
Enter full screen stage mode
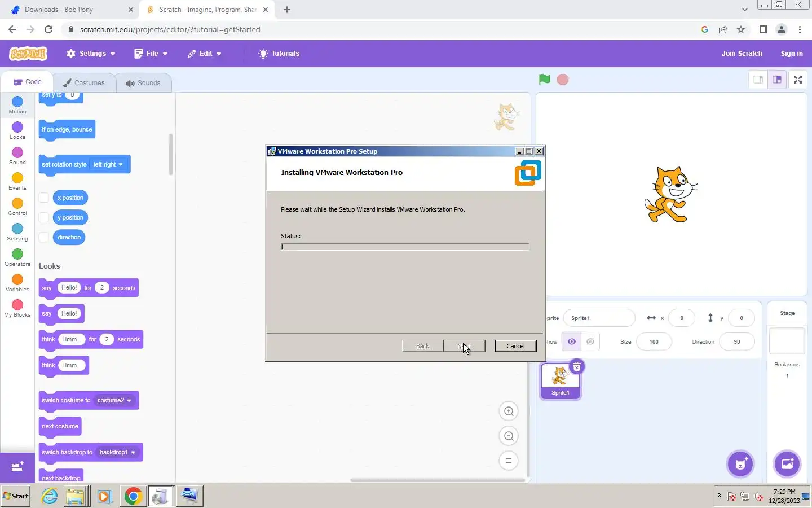pos(798,80)
